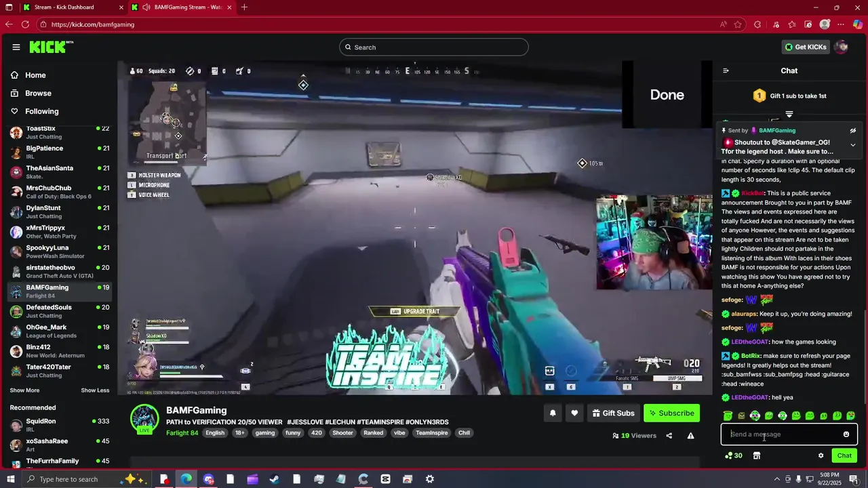868x488 pixels.
Task: Expand the gift leaderboard dropdown arrow
Action: tap(789, 114)
